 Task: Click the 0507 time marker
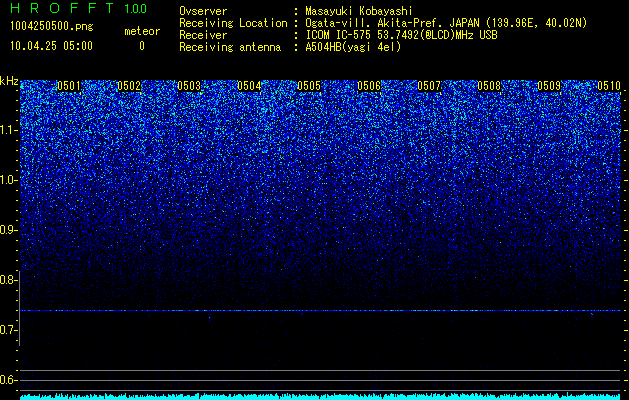pos(429,86)
